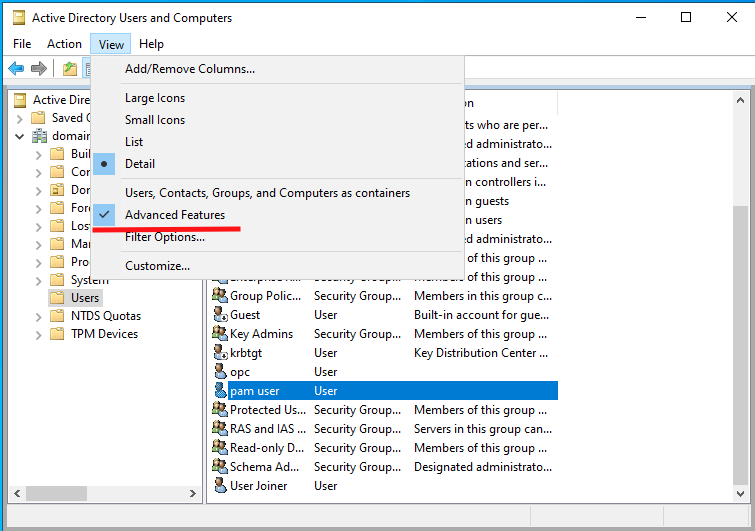Select NTDS Quotas in tree
The height and width of the screenshot is (531, 755).
(x=106, y=316)
